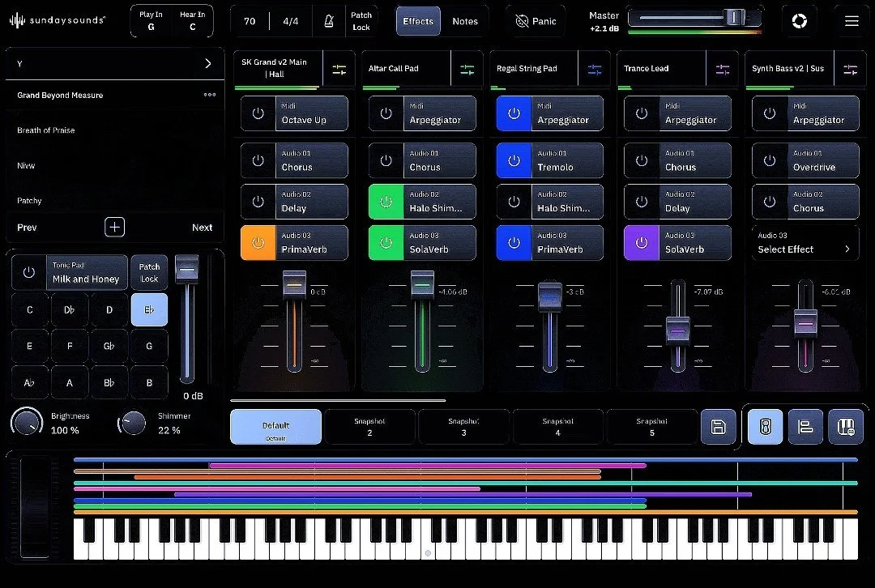Switch to the Notes tab
This screenshot has width=875, height=588.
pyautogui.click(x=465, y=21)
